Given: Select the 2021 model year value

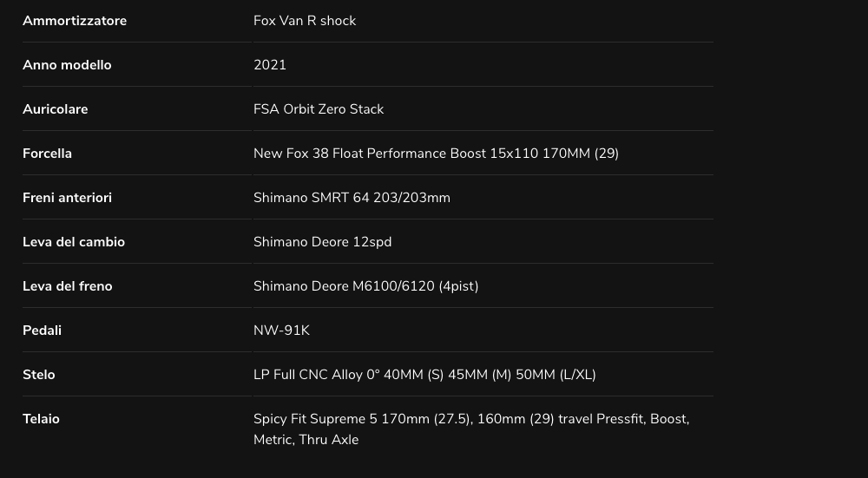Looking at the screenshot, I should click(x=270, y=65).
